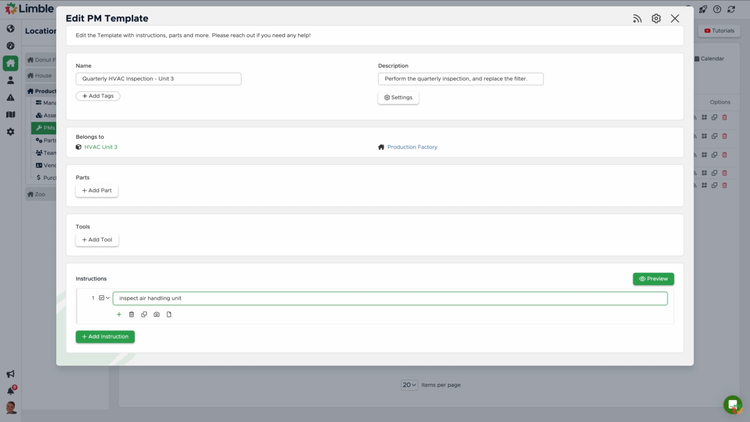Follow the HVAC Unit 3 link
Viewport: 750px width, 422px height.
pos(100,147)
